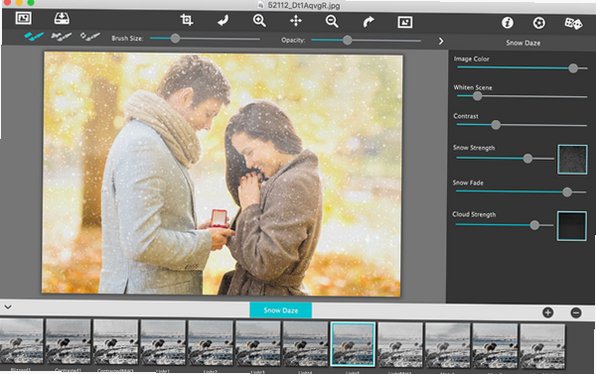Click the Snow Strength label

[474, 148]
